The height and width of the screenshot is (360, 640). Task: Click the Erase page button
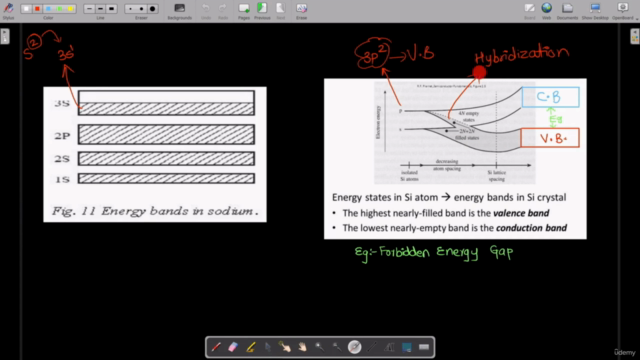(301, 10)
